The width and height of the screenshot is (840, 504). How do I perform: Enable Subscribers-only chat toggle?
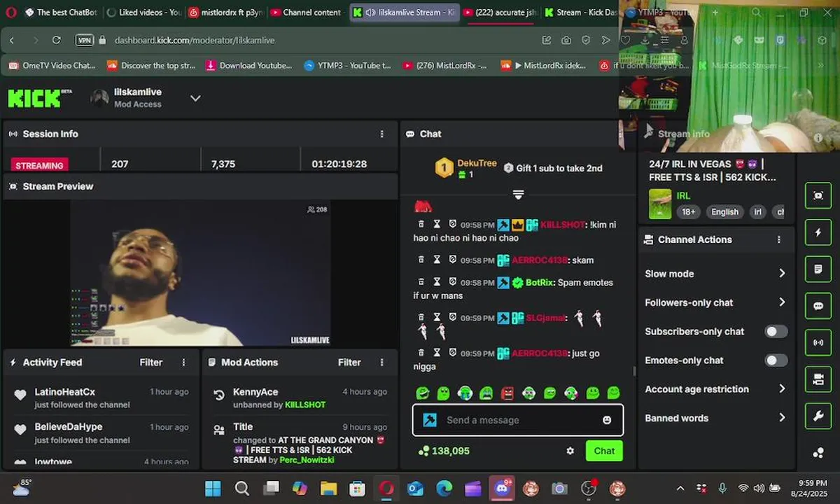pos(776,331)
